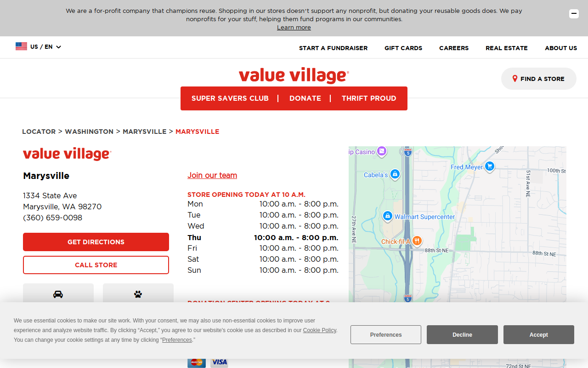Image resolution: width=588 pixels, height=368 pixels.
Task: Click the car icon tile
Action: tap(58, 294)
